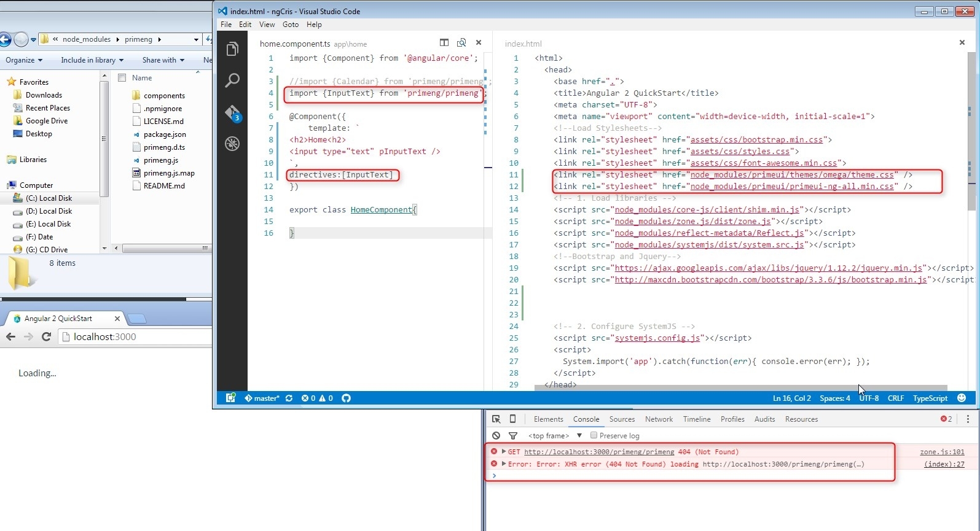The width and height of the screenshot is (980, 531).
Task: Clear console log icon in DevTools
Action: 496,435
